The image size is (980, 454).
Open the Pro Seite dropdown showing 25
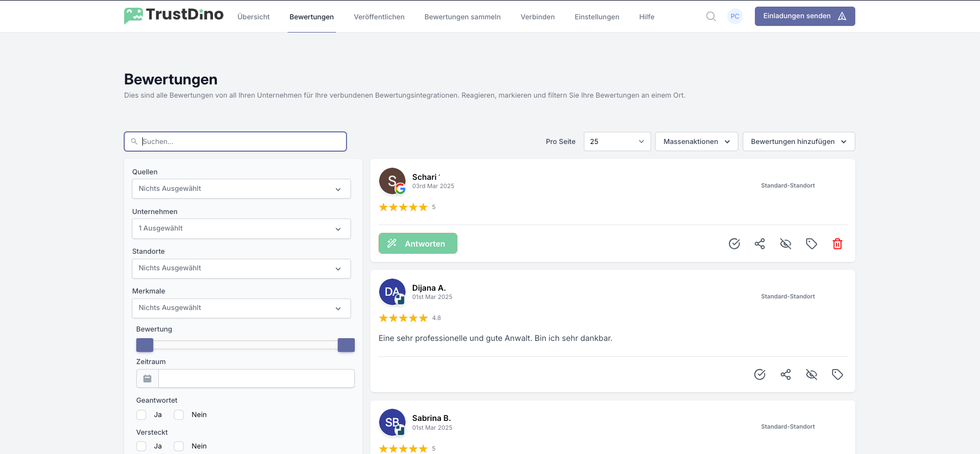coord(617,142)
